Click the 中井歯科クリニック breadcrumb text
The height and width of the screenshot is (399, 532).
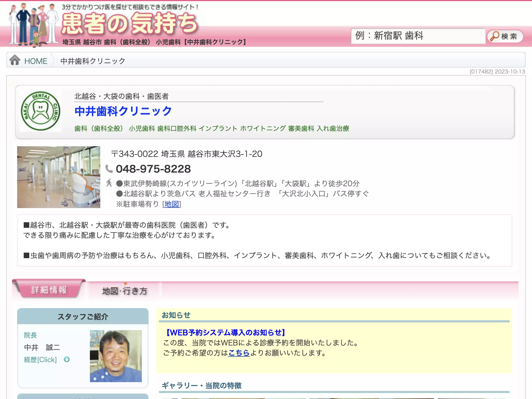tap(93, 61)
